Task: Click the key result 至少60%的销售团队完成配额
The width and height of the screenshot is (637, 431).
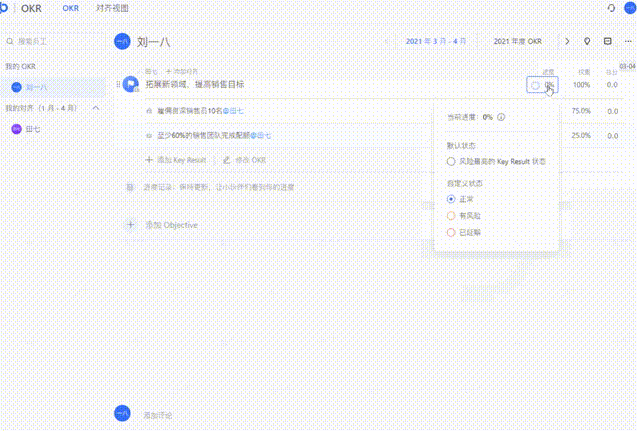Action: pos(204,136)
